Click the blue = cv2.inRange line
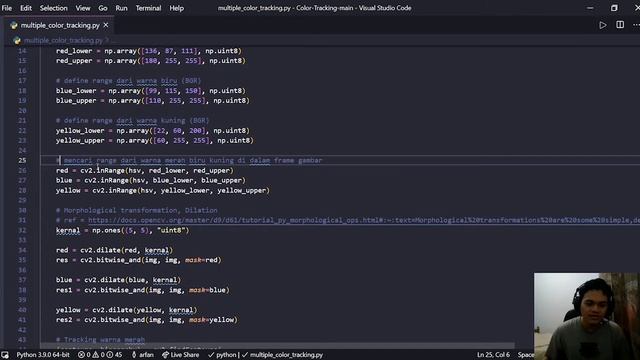Image resolution: width=640 pixels, height=360 pixels. click(151, 180)
